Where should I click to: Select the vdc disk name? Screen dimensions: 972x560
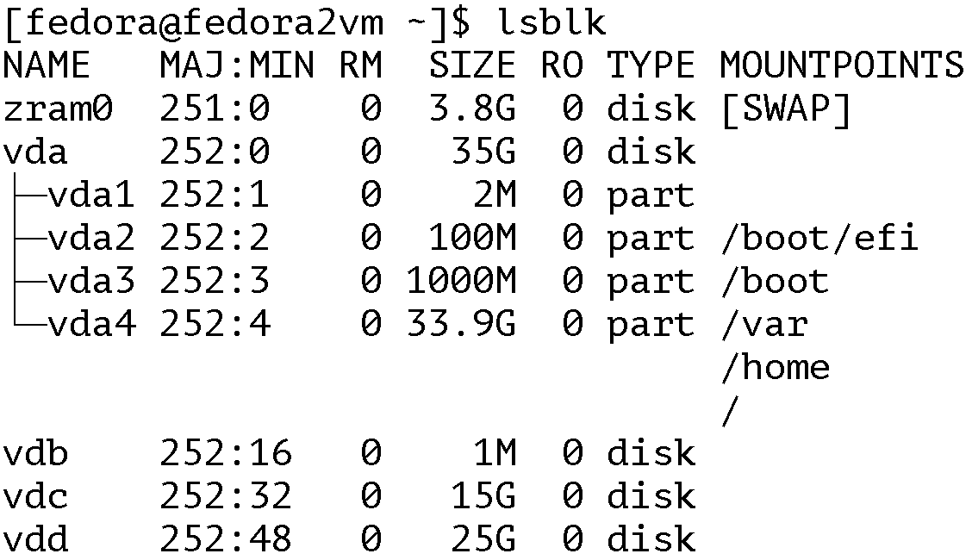point(35,497)
